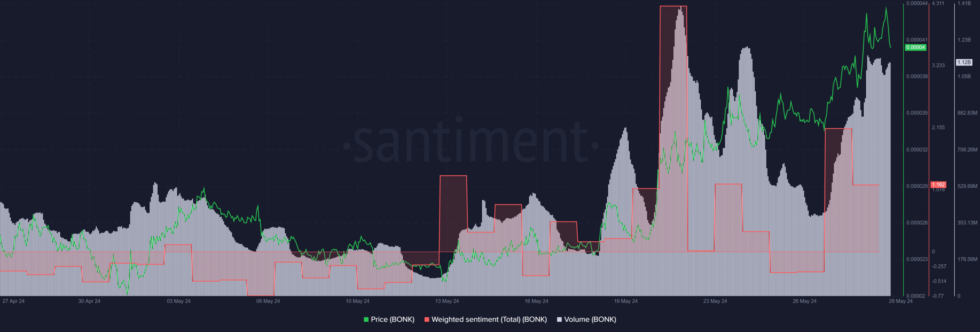Click the 0.000044 price axis label
The image size is (980, 332).
click(917, 3)
